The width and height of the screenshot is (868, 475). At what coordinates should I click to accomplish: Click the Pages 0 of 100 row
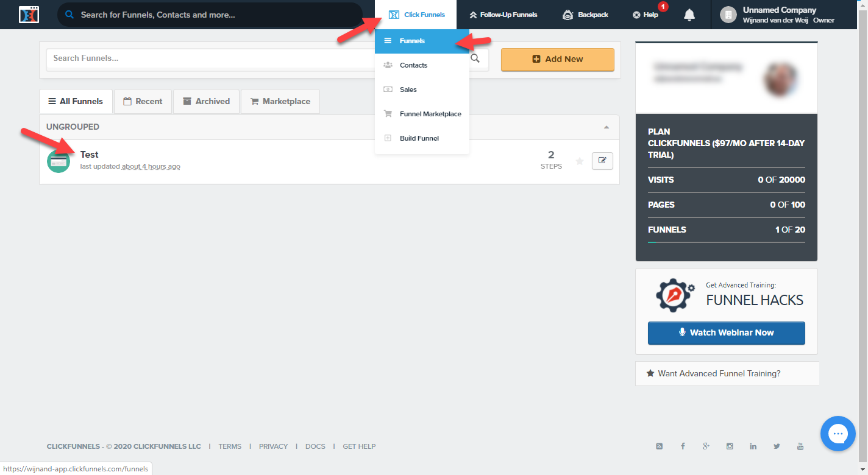coord(727,205)
